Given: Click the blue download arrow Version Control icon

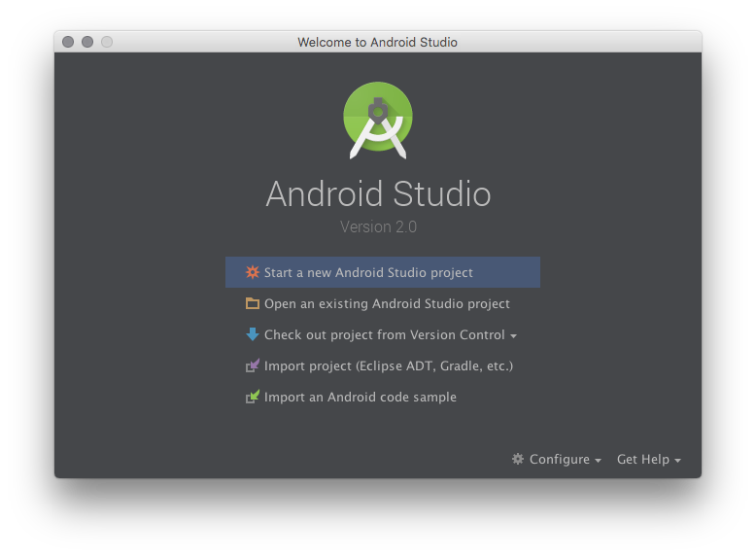Looking at the screenshot, I should [x=252, y=334].
